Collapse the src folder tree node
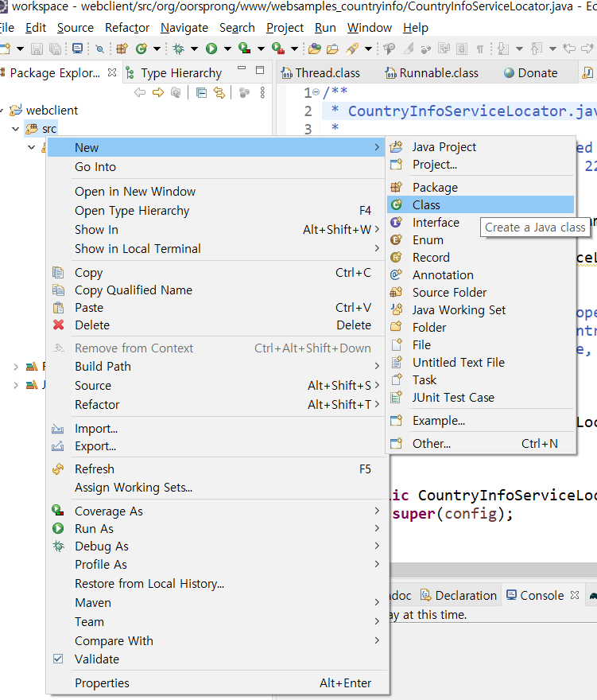The height and width of the screenshot is (700, 597). pos(16,129)
